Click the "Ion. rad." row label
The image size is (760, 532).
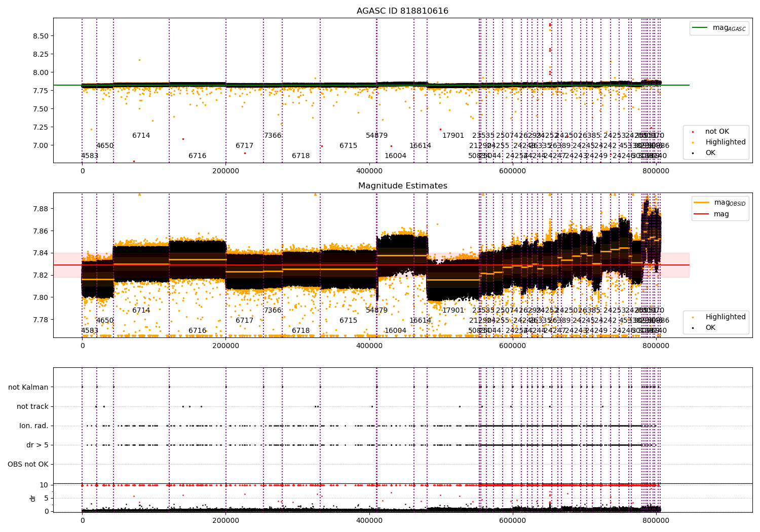(x=34, y=426)
